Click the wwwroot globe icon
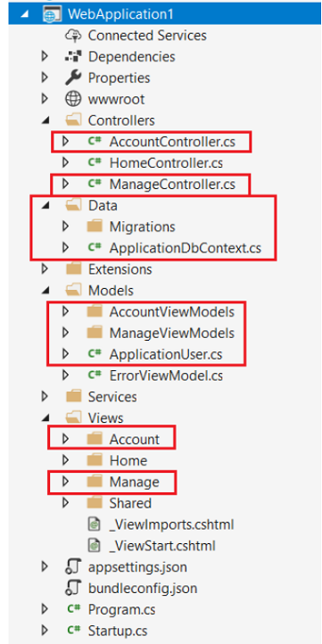The image size is (322, 644). [x=73, y=99]
